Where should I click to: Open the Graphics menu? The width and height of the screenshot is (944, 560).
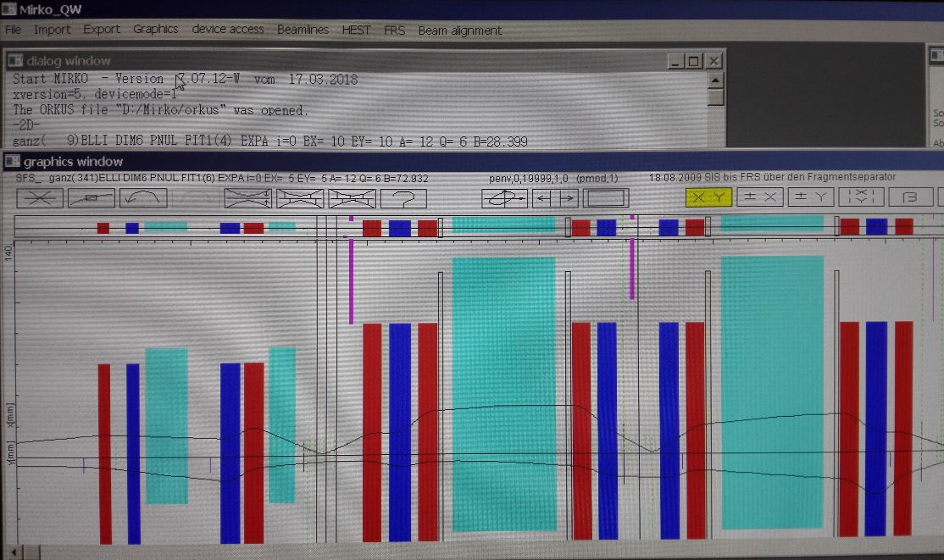click(155, 30)
